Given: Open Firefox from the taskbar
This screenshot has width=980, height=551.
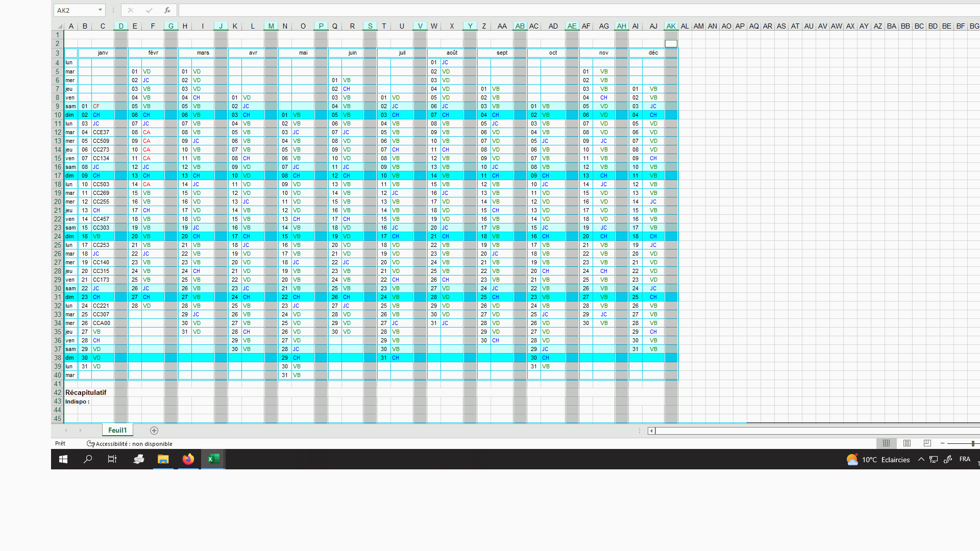Looking at the screenshot, I should point(188,459).
